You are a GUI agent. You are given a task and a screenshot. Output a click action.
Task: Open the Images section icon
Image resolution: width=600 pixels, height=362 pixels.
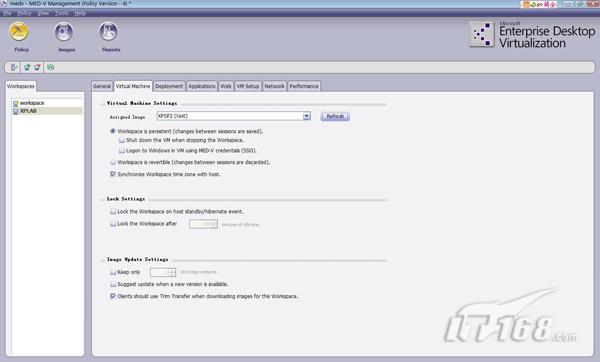64,31
